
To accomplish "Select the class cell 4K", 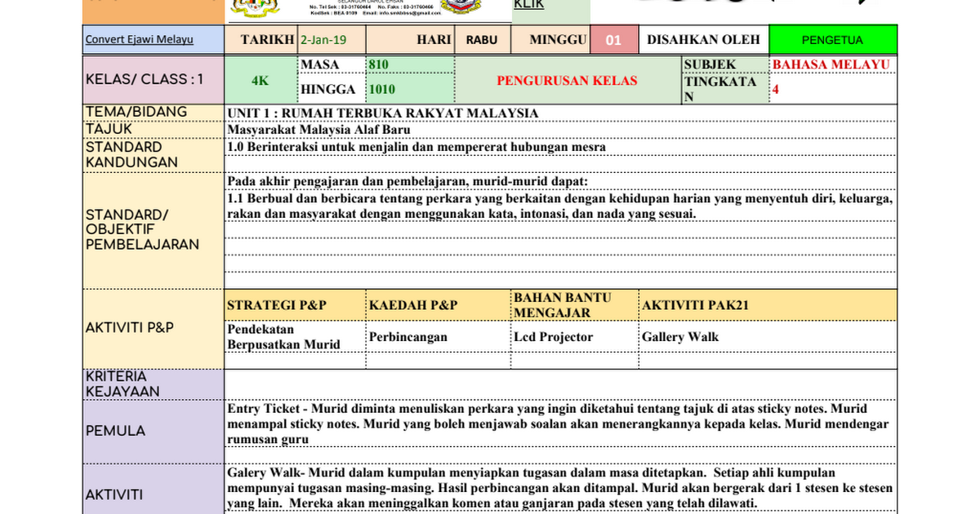I will [x=261, y=80].
